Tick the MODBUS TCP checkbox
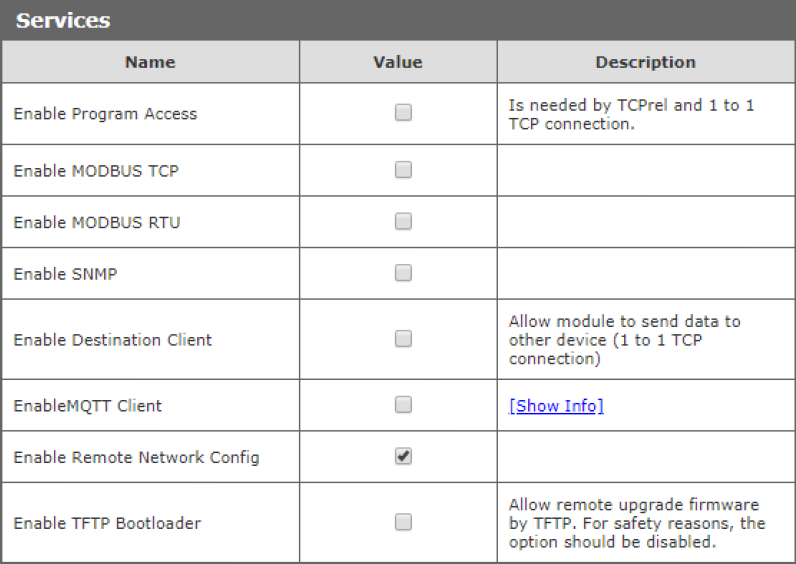The image size is (796, 564). click(403, 170)
